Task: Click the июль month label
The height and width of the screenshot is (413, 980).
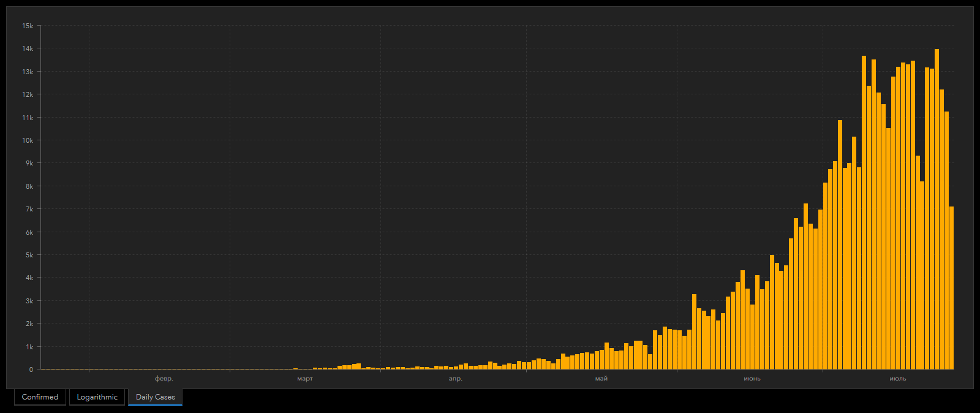Action: [x=898, y=379]
